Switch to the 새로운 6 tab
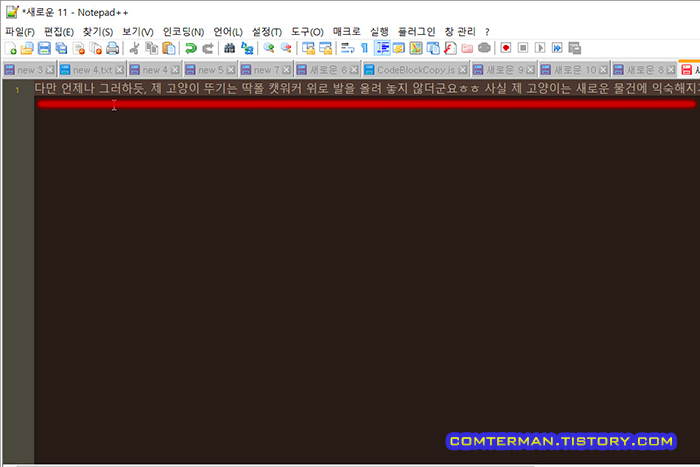Image resolution: width=700 pixels, height=467 pixels. (x=328, y=70)
